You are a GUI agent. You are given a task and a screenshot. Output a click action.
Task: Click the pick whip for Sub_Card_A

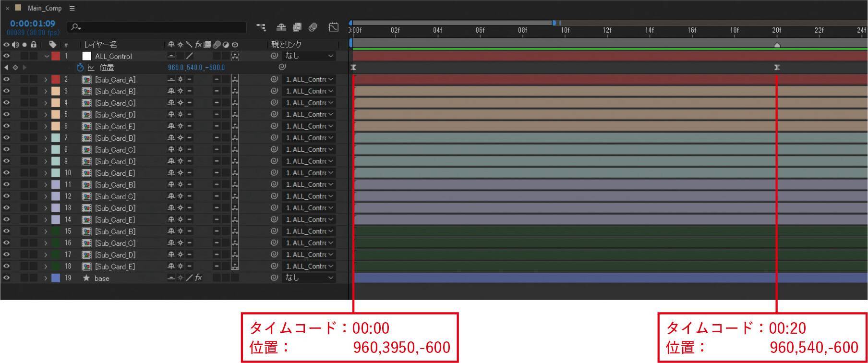(274, 79)
